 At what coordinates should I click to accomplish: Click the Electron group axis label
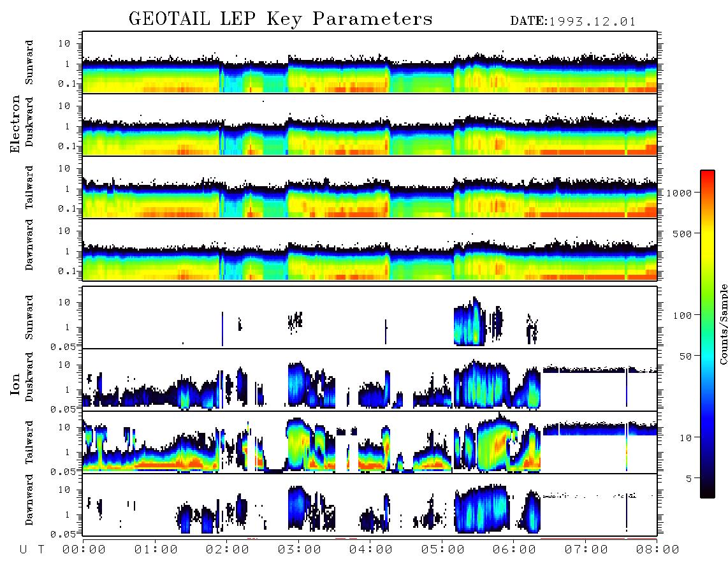[x=15, y=124]
